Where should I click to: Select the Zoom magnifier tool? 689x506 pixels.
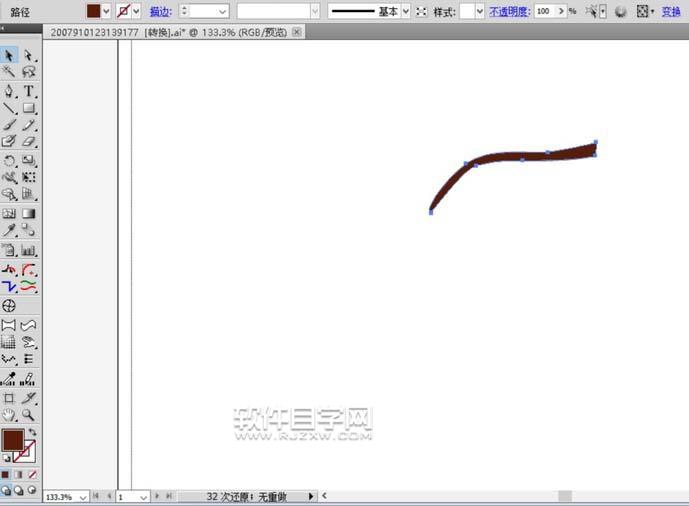click(x=29, y=415)
